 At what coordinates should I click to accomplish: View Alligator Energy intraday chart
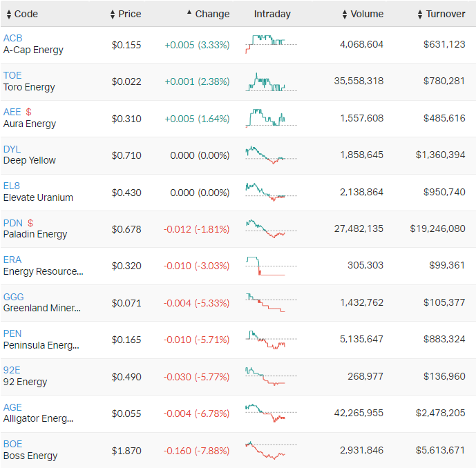point(271,413)
